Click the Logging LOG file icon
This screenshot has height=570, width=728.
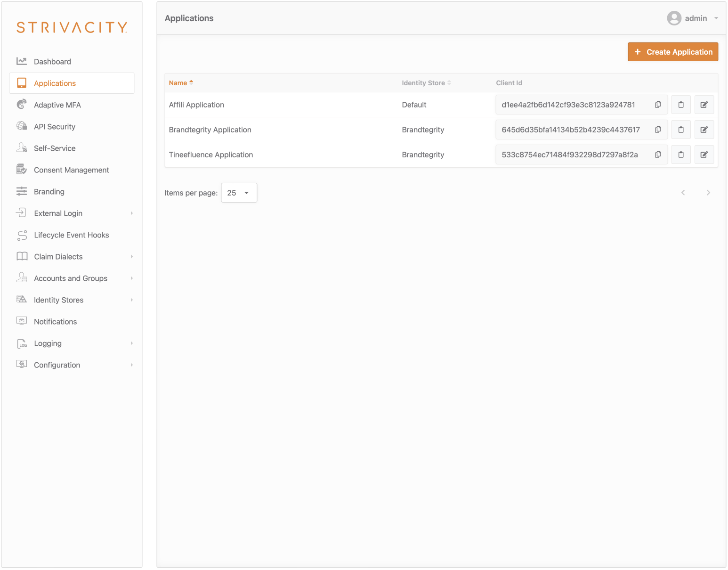[22, 343]
